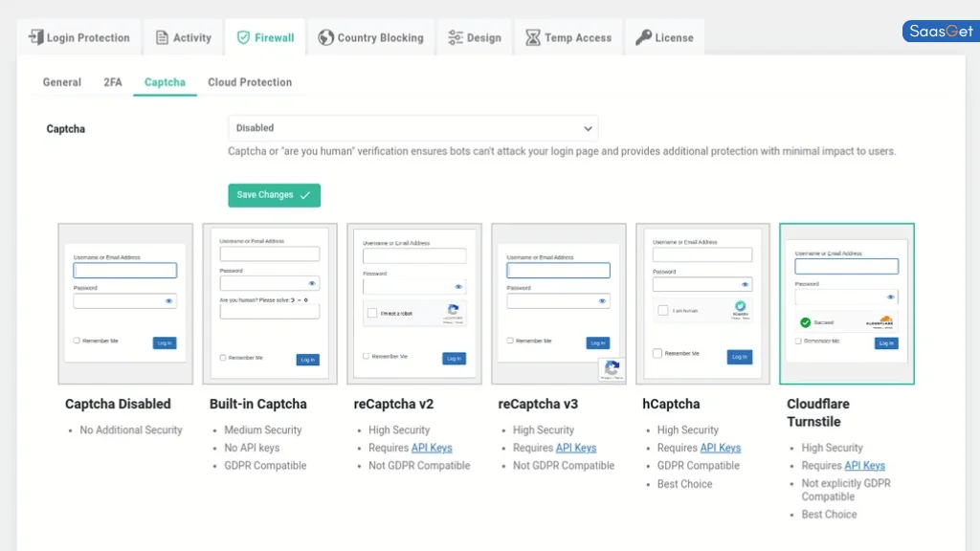980x551 pixels.
Task: Click the green success check in Turnstile preview
Action: [x=805, y=322]
